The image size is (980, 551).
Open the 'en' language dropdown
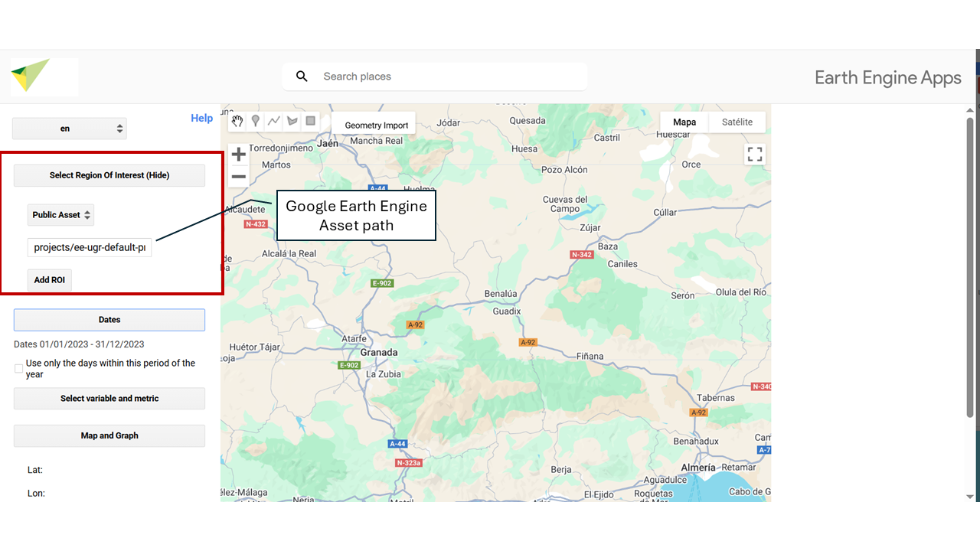70,129
